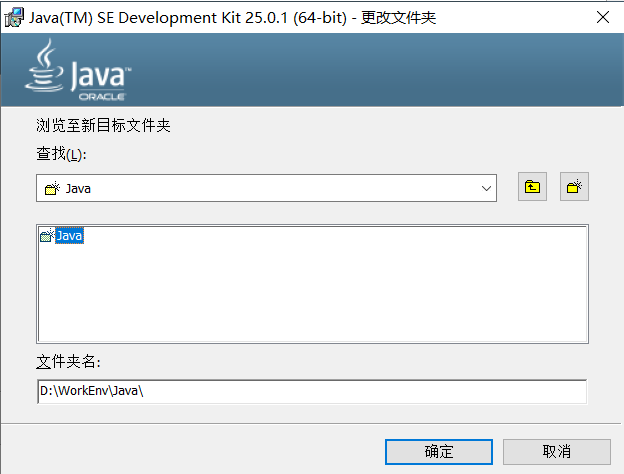Click the 文件夹名 label
This screenshot has height=474, width=624.
(68, 361)
